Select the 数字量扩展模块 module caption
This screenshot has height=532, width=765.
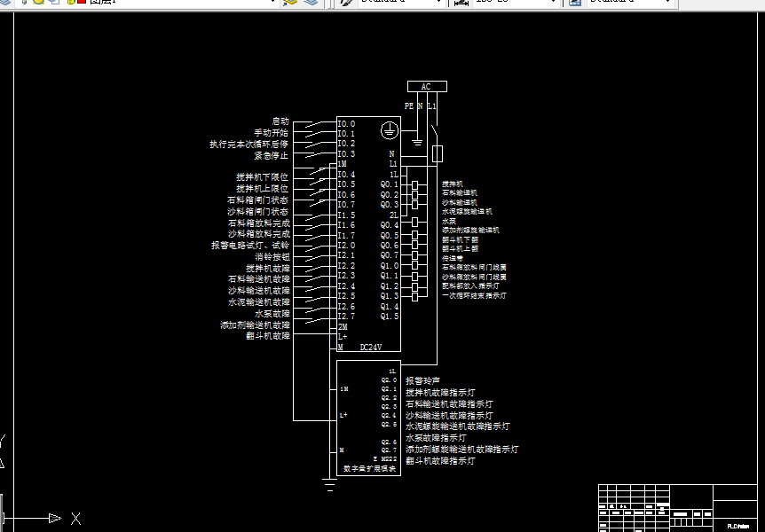pos(370,469)
